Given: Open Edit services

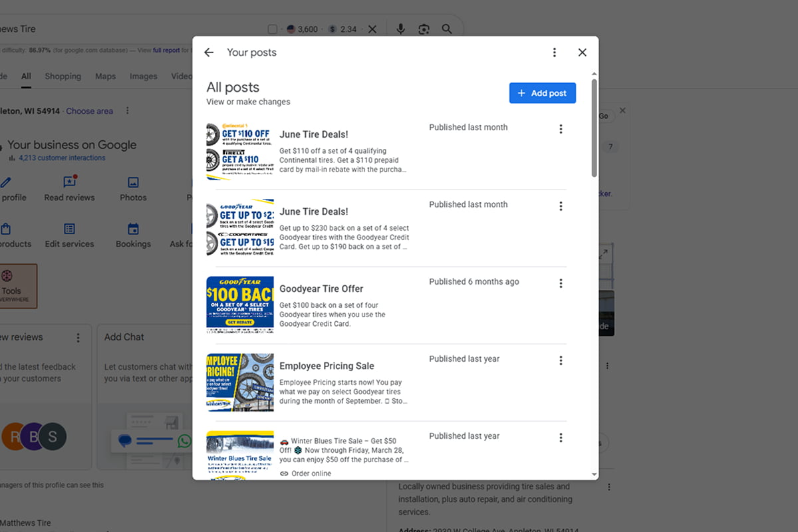Looking at the screenshot, I should click(69, 236).
